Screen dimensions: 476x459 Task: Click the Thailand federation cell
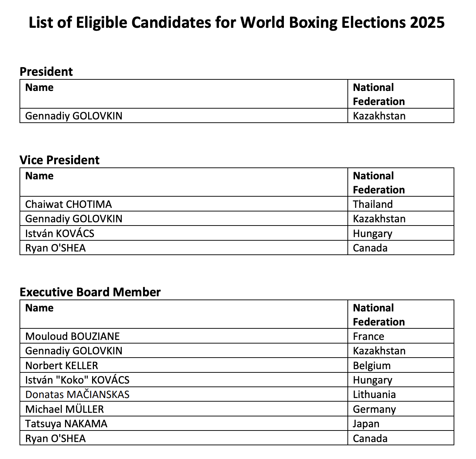pos(373,204)
